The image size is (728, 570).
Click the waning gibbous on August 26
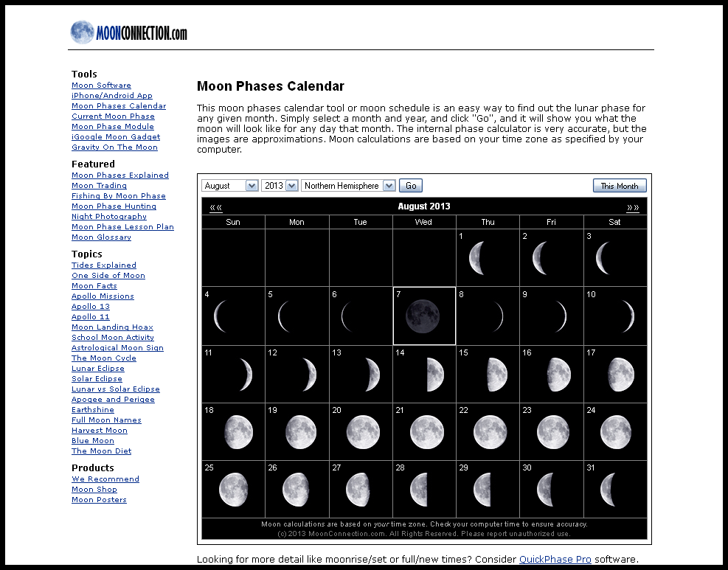pyautogui.click(x=296, y=490)
